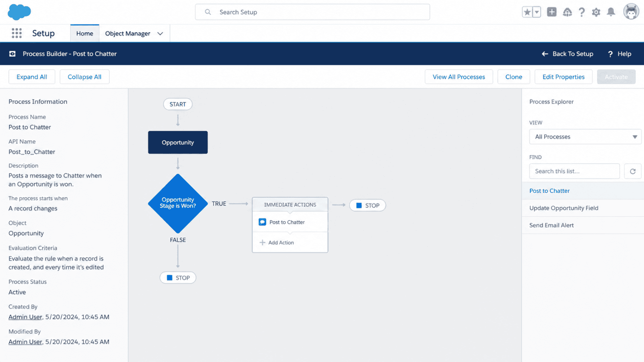Open the user avatar profile menu

[x=631, y=12]
